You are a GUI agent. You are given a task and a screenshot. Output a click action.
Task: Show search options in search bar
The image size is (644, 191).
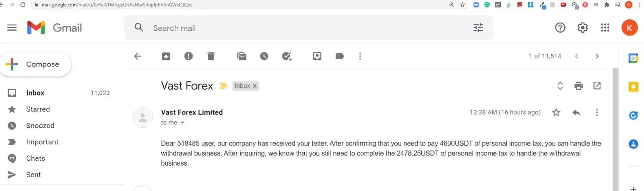(478, 28)
